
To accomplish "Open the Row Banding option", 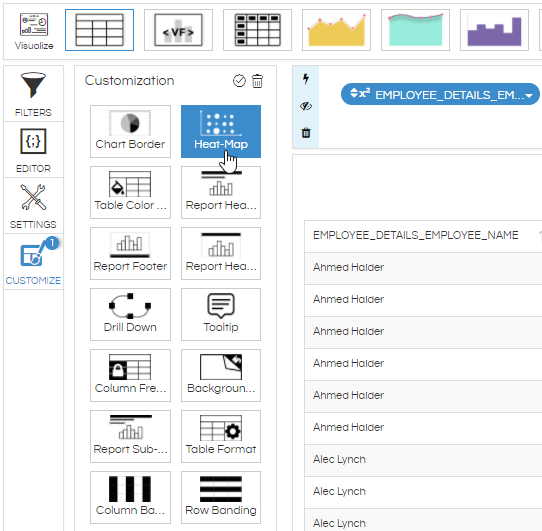I will click(x=221, y=497).
